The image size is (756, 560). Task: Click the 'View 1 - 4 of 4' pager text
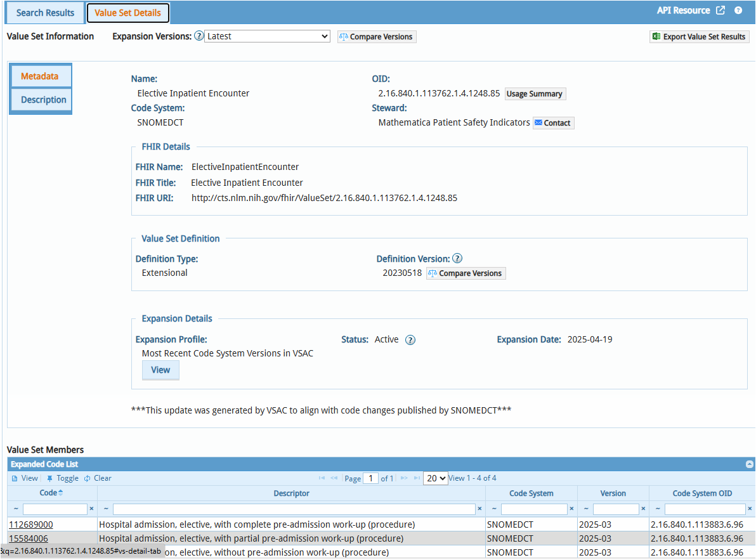click(472, 478)
